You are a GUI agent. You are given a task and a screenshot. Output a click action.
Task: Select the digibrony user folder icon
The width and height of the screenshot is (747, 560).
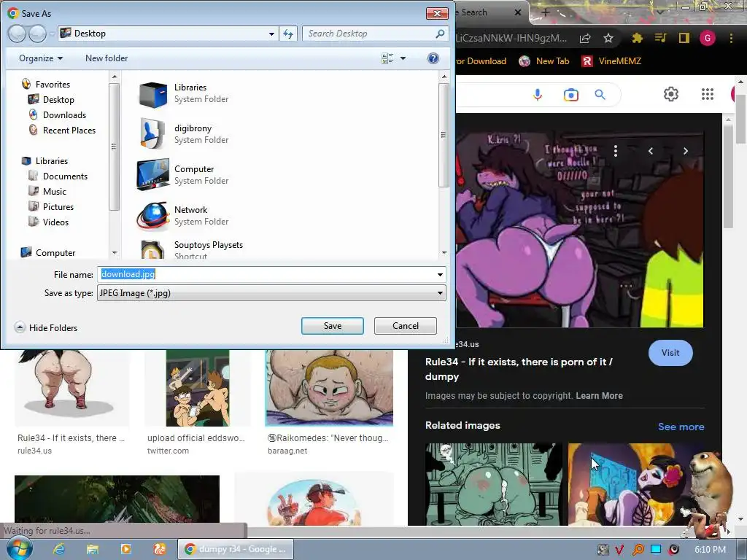tap(153, 134)
